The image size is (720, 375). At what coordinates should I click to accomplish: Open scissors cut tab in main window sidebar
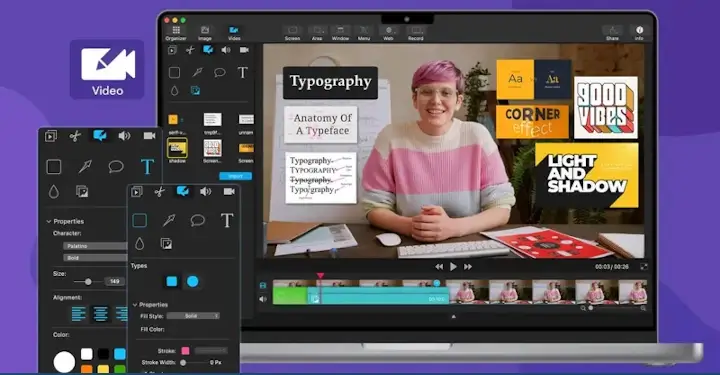[190, 50]
